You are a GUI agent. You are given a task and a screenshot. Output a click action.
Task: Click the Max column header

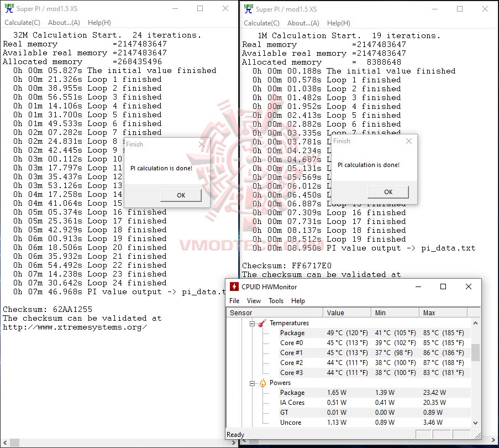coord(443,312)
